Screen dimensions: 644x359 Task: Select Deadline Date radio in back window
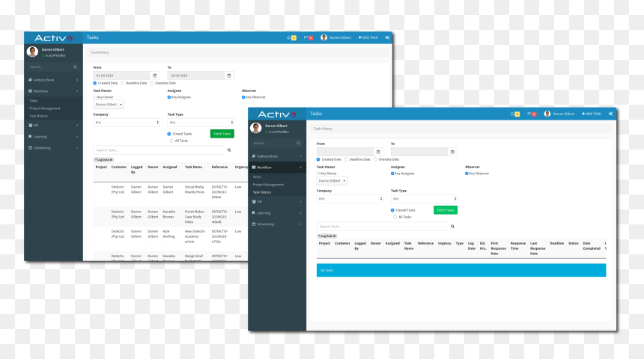point(122,83)
